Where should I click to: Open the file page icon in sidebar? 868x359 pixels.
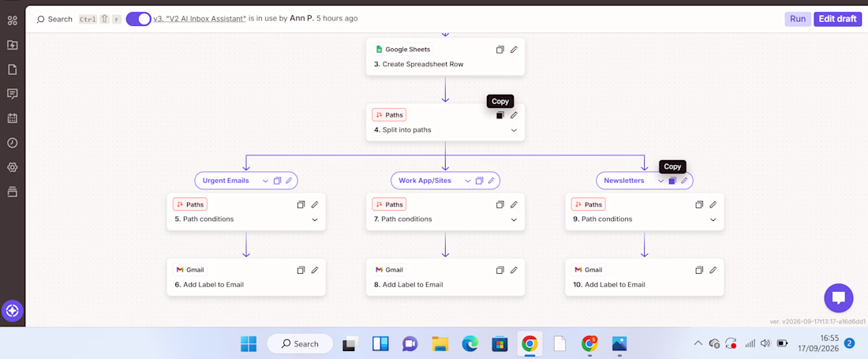[12, 69]
